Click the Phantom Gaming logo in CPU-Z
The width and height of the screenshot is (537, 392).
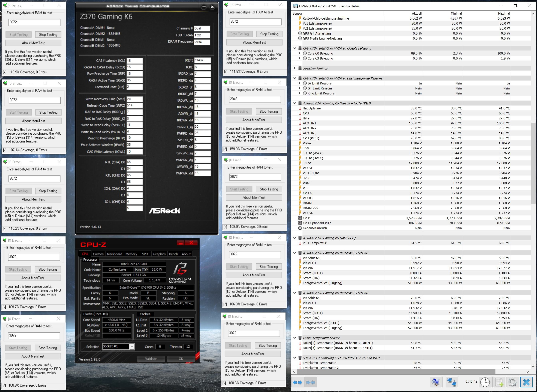pyautogui.click(x=180, y=272)
